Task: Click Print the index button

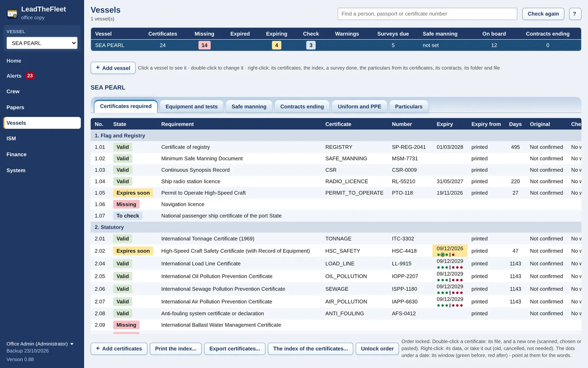Action: (176, 349)
